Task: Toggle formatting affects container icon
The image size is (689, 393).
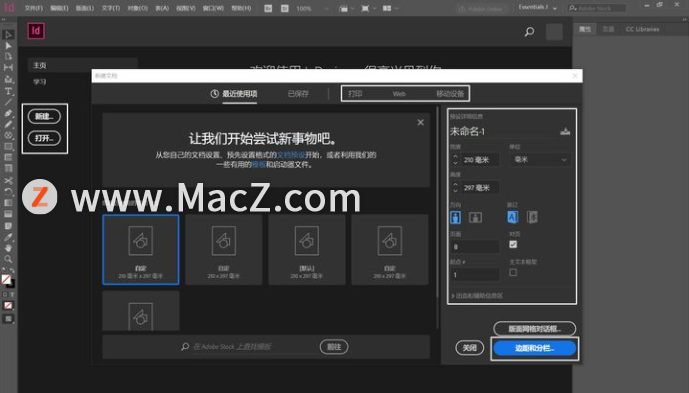Action: click(5, 295)
